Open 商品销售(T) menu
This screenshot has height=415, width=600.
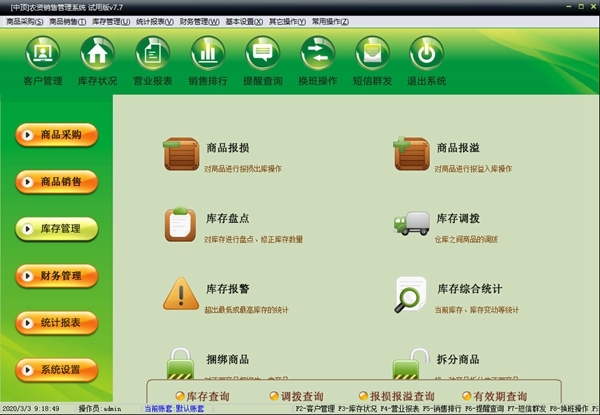point(67,22)
